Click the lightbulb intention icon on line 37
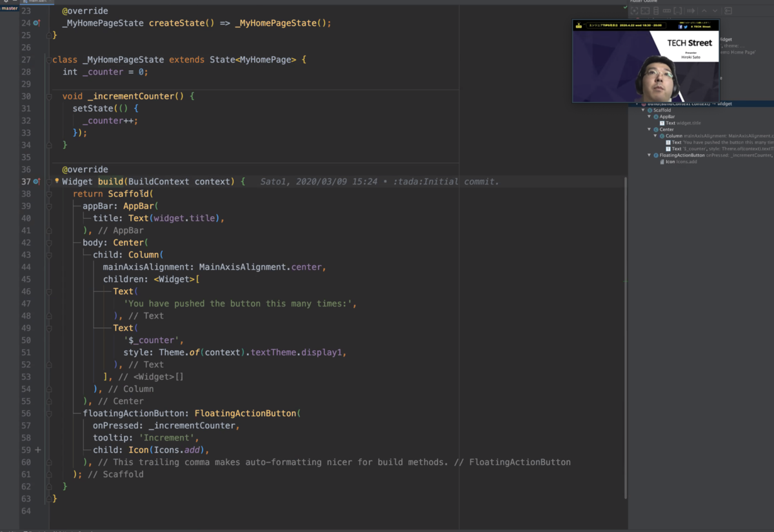 point(57,181)
